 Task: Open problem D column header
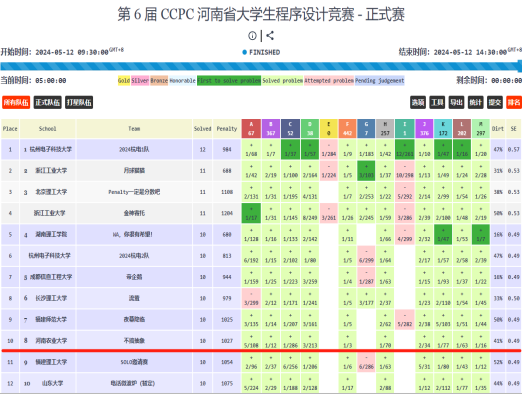click(310, 129)
